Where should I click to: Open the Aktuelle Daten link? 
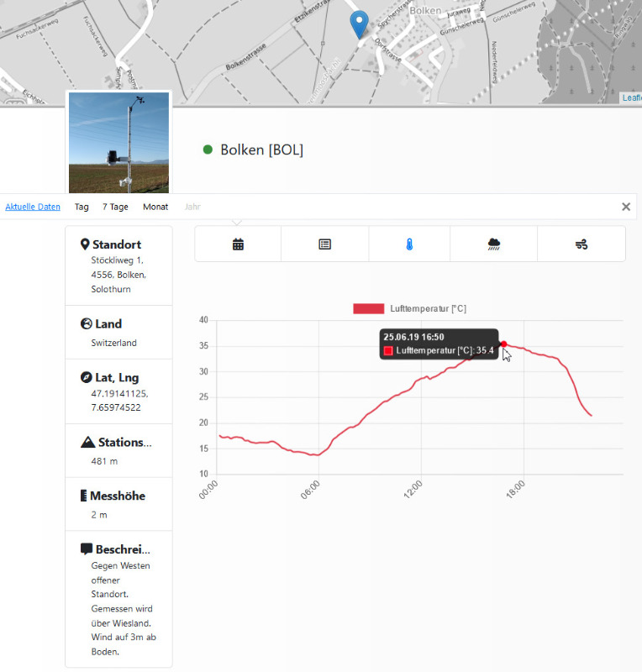33,207
